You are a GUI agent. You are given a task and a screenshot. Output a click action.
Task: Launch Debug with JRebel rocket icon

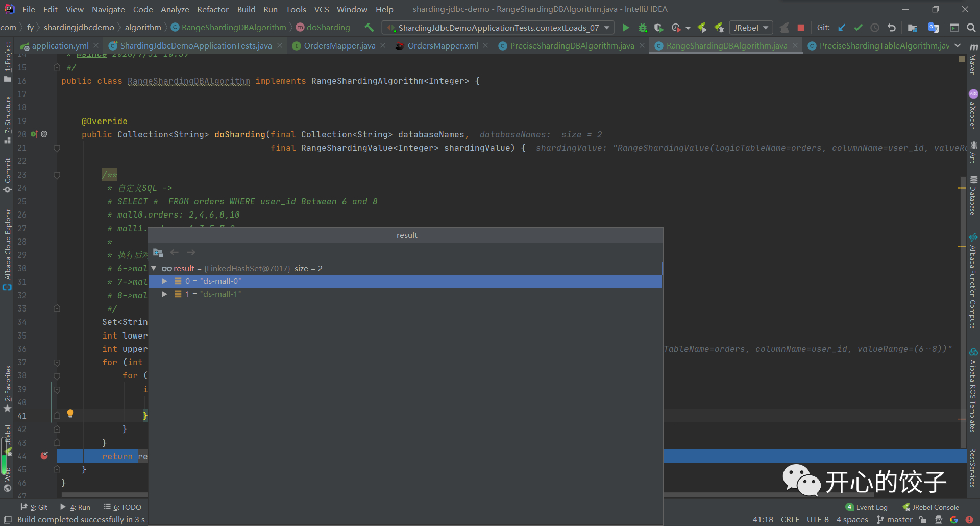pos(719,28)
